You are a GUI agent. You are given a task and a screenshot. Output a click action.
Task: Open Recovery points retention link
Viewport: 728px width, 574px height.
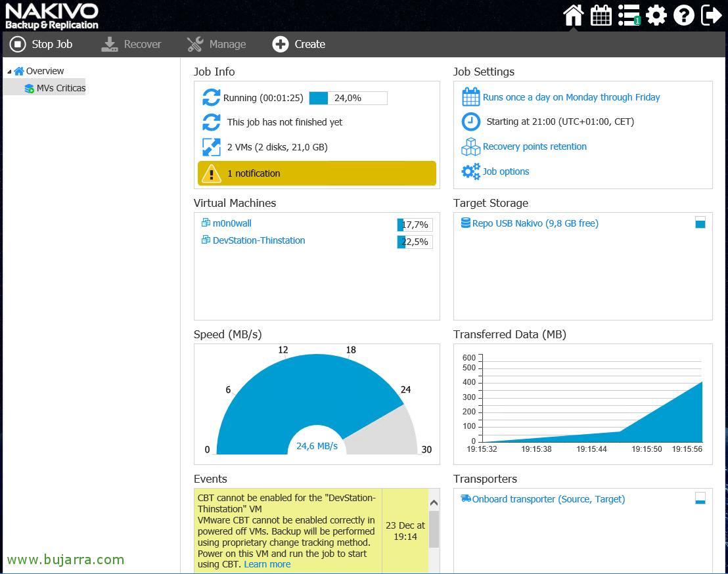tap(534, 146)
